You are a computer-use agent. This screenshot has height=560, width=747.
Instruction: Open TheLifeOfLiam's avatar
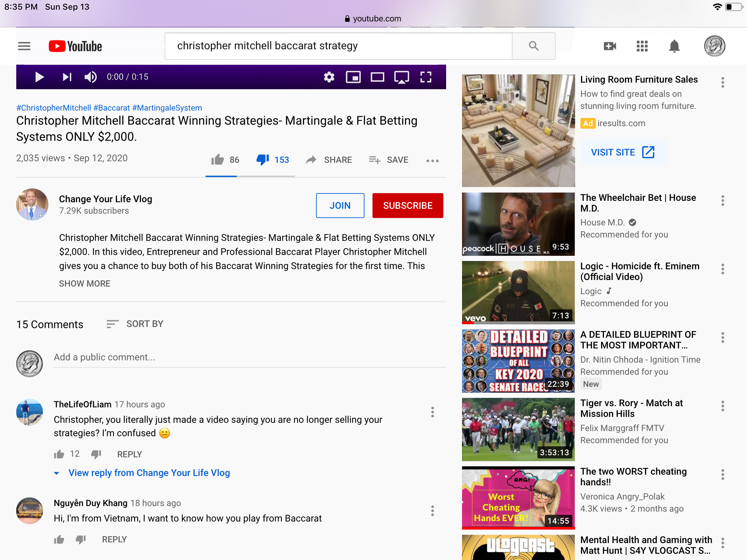point(29,412)
